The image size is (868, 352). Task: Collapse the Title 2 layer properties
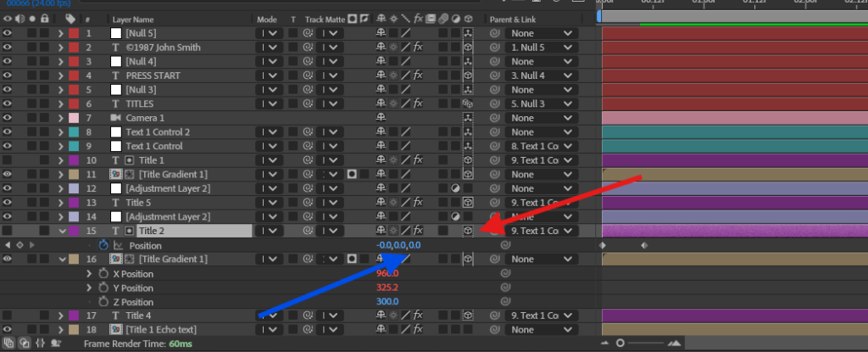tap(61, 231)
